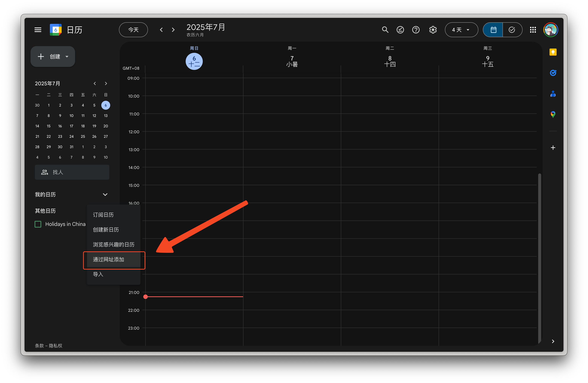
Task: Open Google Tasks side panel icon
Action: click(x=553, y=73)
